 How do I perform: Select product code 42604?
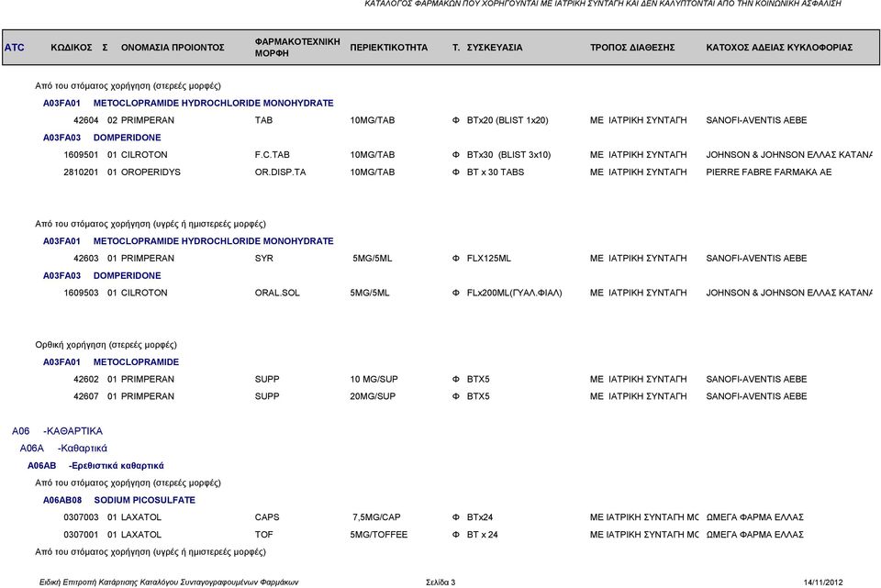pos(86,120)
